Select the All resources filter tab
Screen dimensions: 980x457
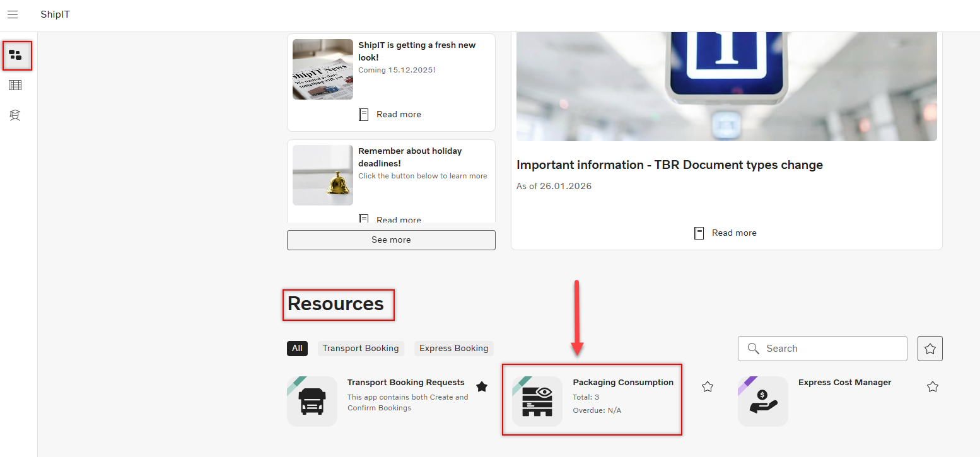297,349
